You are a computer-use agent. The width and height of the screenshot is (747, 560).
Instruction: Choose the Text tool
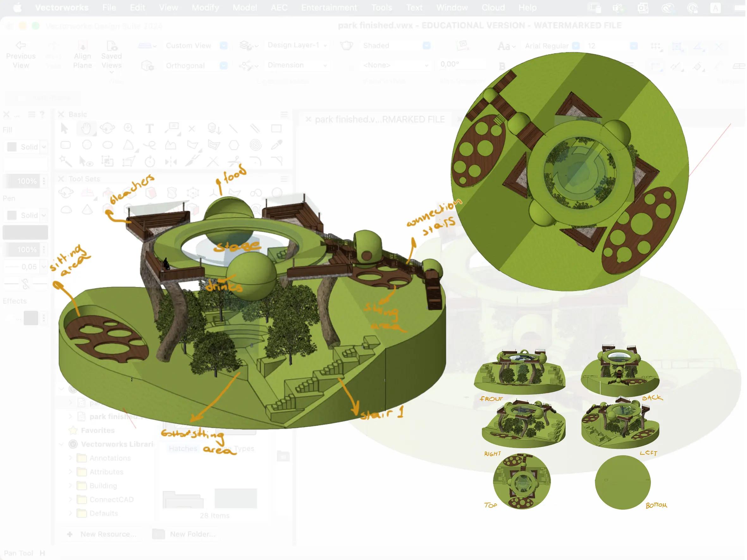coord(149,129)
